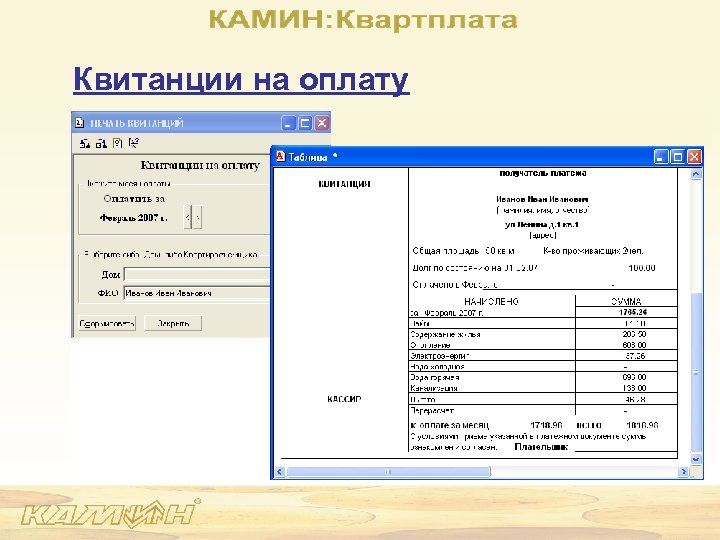Click the СУММА column header
The height and width of the screenshot is (540, 720).
(626, 302)
